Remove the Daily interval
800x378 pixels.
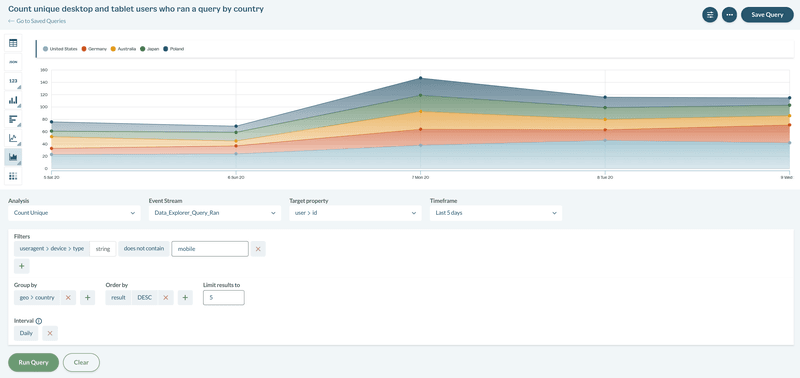(x=50, y=333)
